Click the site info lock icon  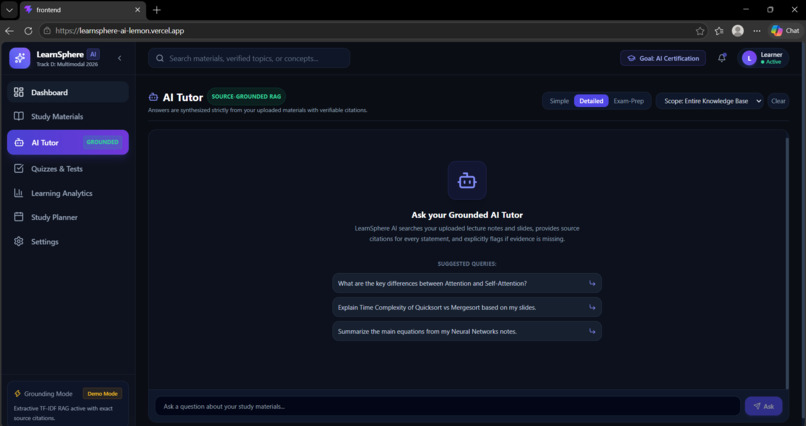[47, 31]
